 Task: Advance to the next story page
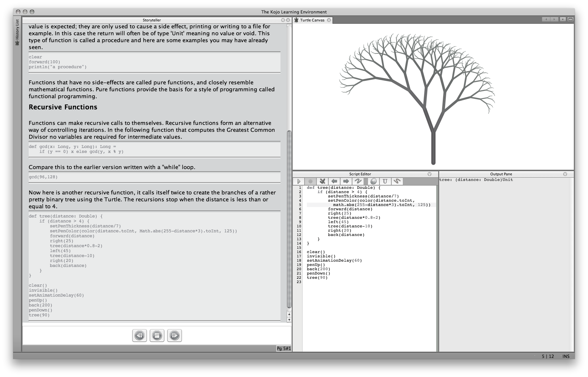click(175, 335)
